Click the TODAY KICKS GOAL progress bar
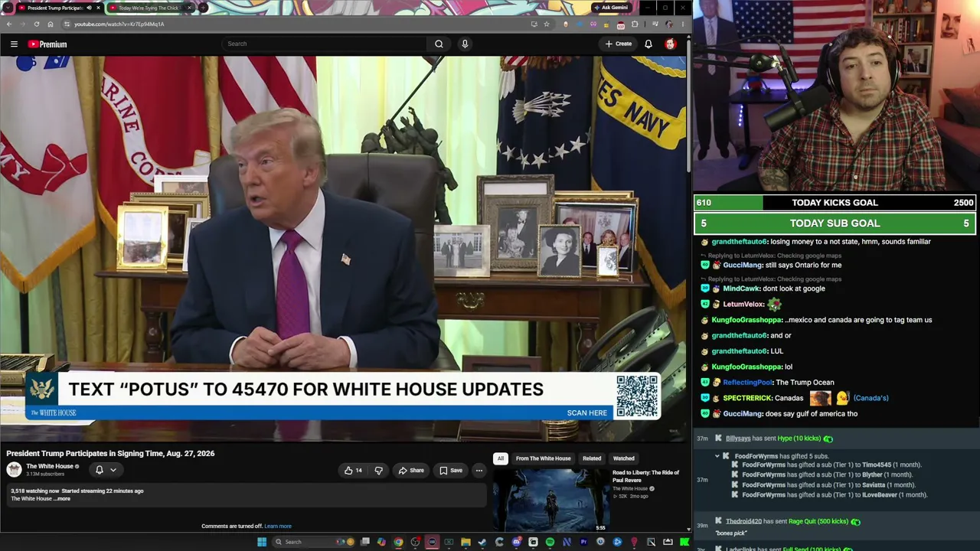This screenshot has width=980, height=551. pos(835,203)
